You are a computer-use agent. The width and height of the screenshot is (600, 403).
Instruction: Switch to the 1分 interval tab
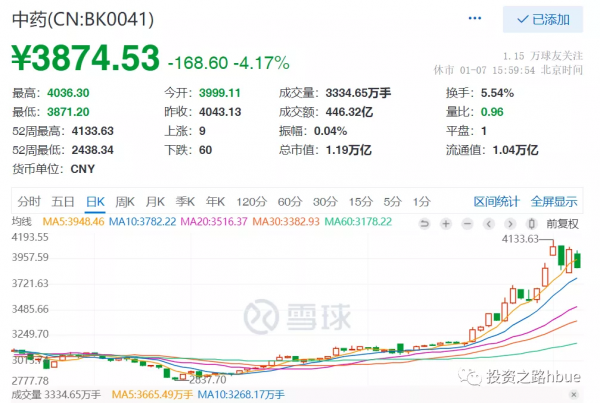click(x=422, y=201)
